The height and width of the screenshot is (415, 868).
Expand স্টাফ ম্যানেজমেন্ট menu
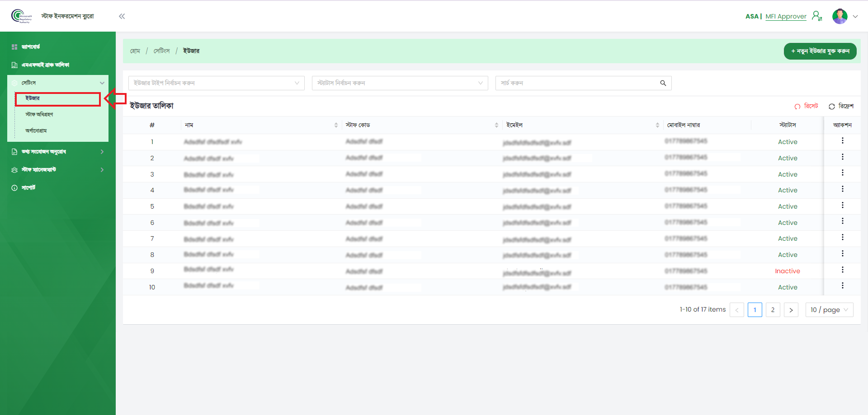click(x=58, y=170)
